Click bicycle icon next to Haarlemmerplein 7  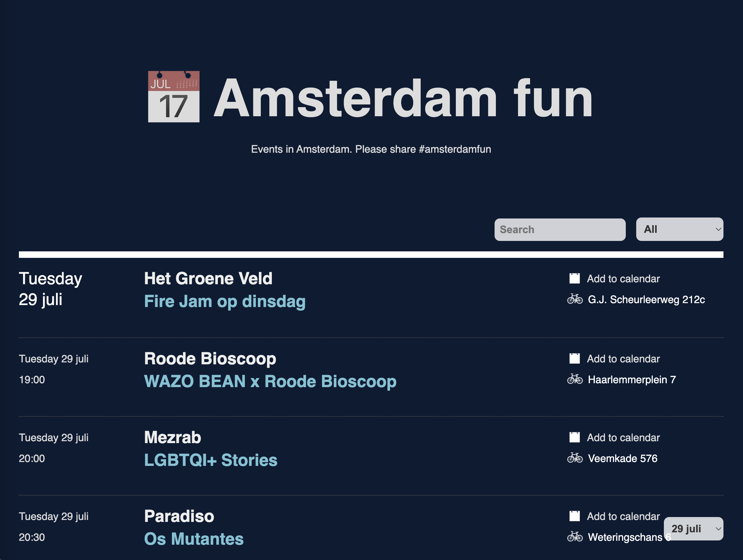coord(575,379)
